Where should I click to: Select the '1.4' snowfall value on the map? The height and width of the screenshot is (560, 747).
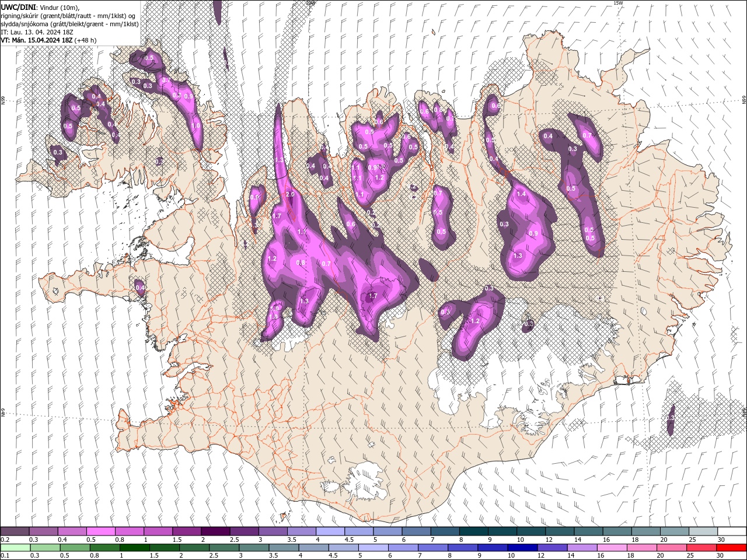(521, 194)
